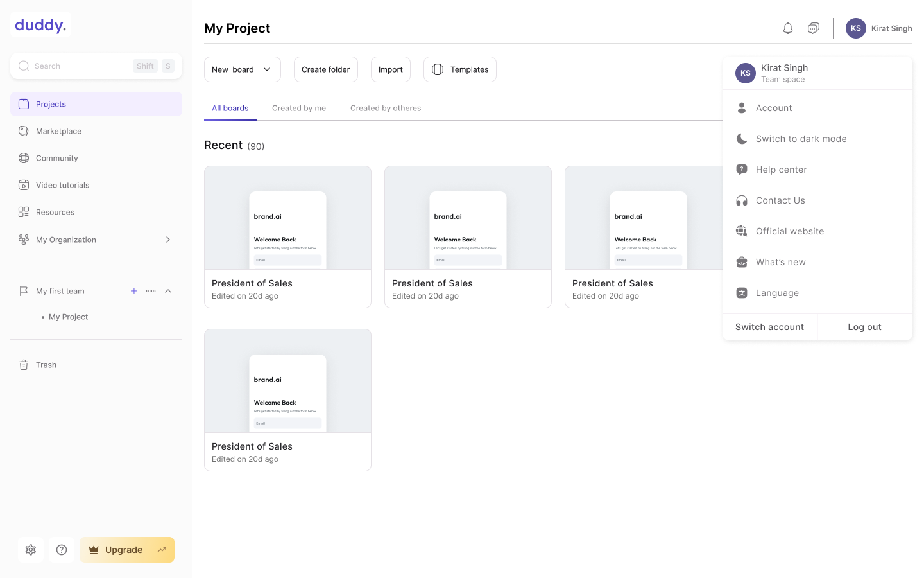Click the Upgrade button
The height and width of the screenshot is (578, 924).
click(x=127, y=550)
